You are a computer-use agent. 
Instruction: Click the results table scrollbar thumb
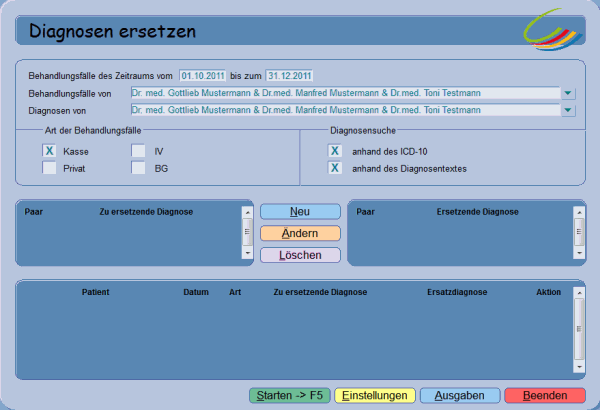pos(579,329)
